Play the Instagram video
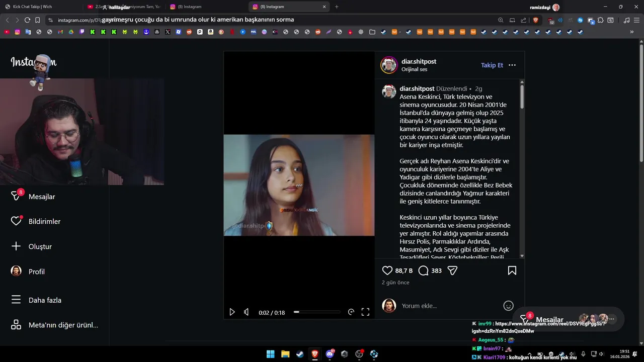Image resolution: width=644 pixels, height=362 pixels. pyautogui.click(x=232, y=312)
